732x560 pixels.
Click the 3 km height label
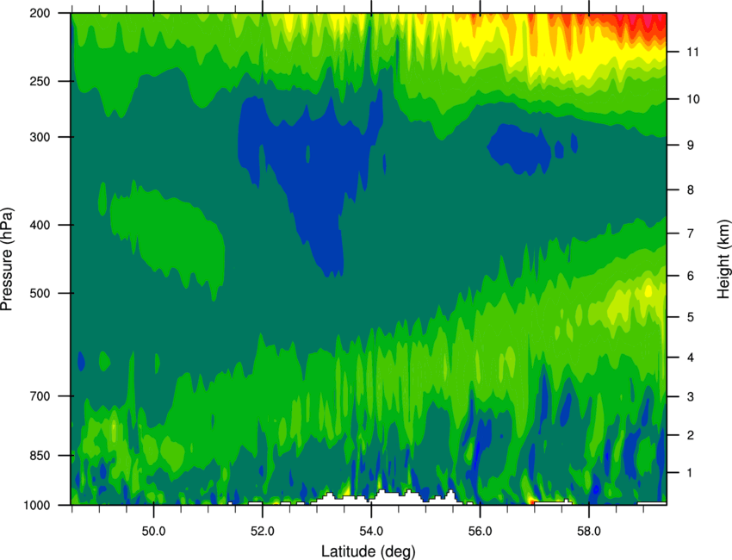pyautogui.click(x=690, y=397)
